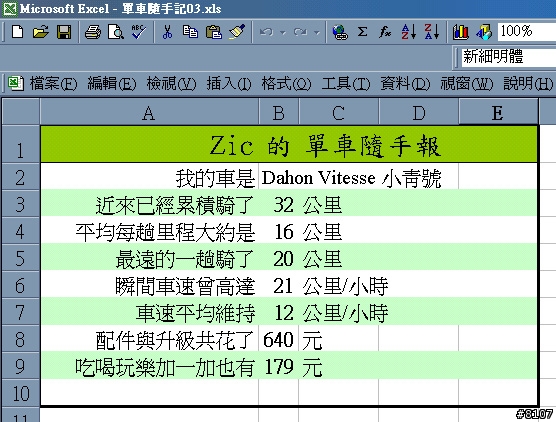
Task: Save the workbook with the floppy icon
Action: 64,32
